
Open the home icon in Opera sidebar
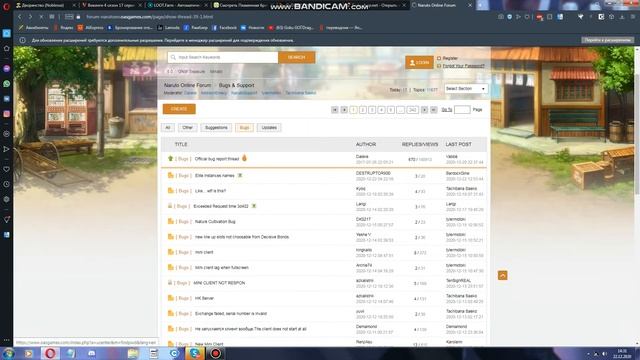pos(7,49)
